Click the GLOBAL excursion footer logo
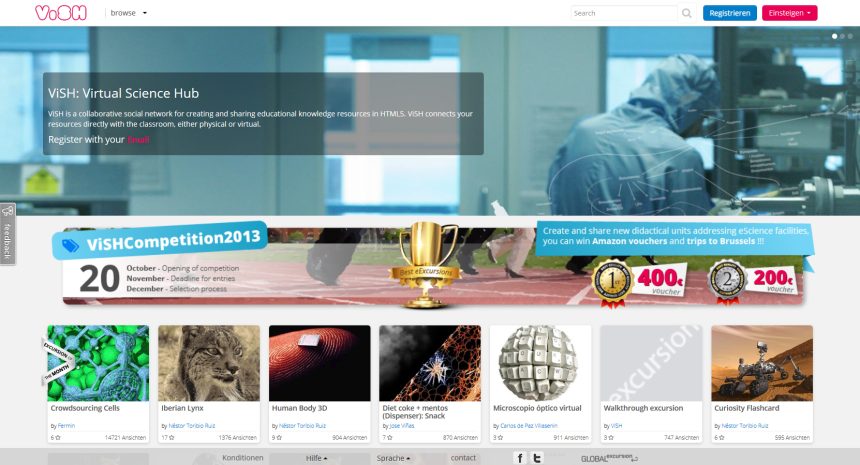 (x=609, y=458)
